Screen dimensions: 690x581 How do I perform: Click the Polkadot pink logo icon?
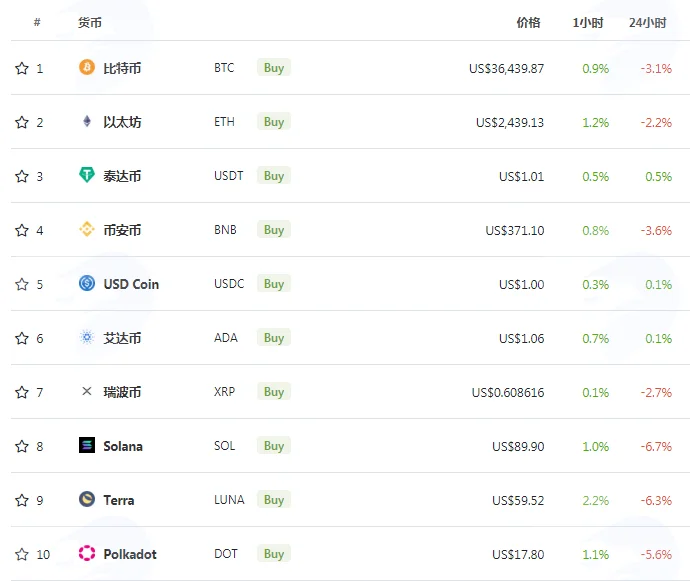(x=87, y=553)
